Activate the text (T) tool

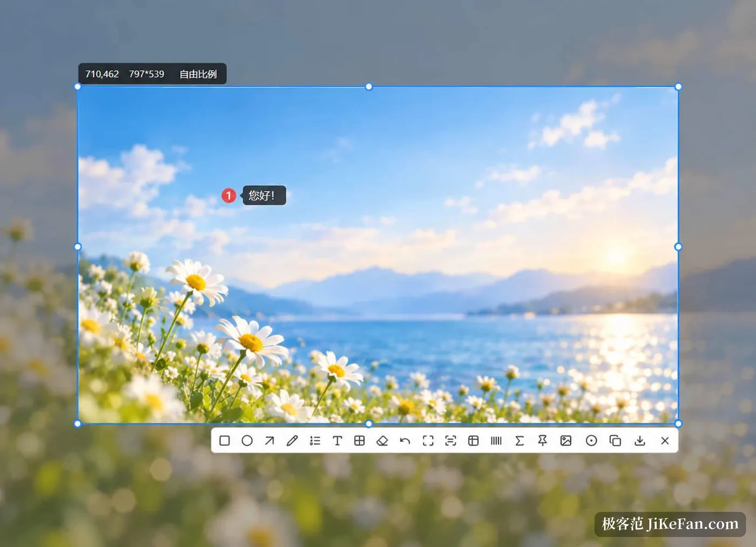tap(337, 441)
